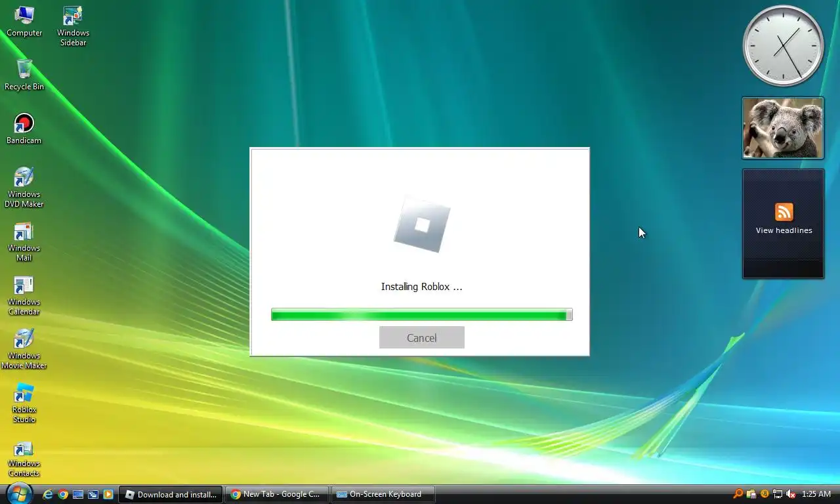This screenshot has height=504, width=840.
Task: Launch the media player Quick Launch icon
Action: click(108, 494)
